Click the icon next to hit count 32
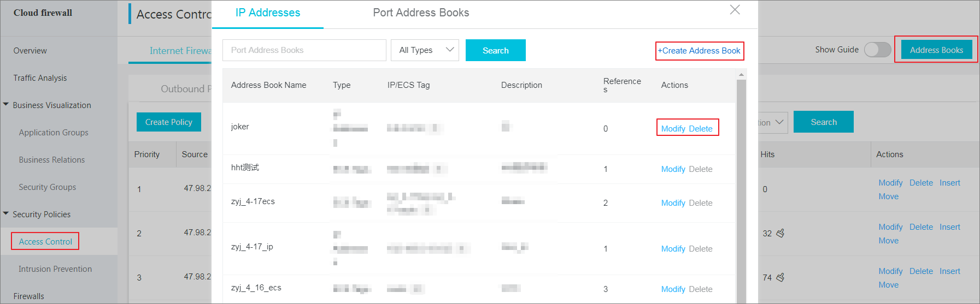980x304 pixels. (781, 233)
